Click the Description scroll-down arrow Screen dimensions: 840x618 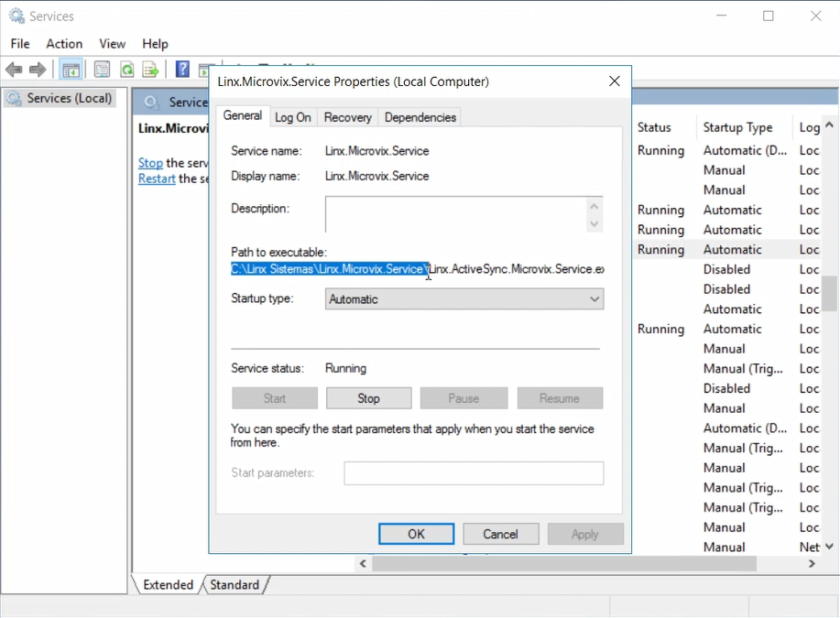coord(594,223)
